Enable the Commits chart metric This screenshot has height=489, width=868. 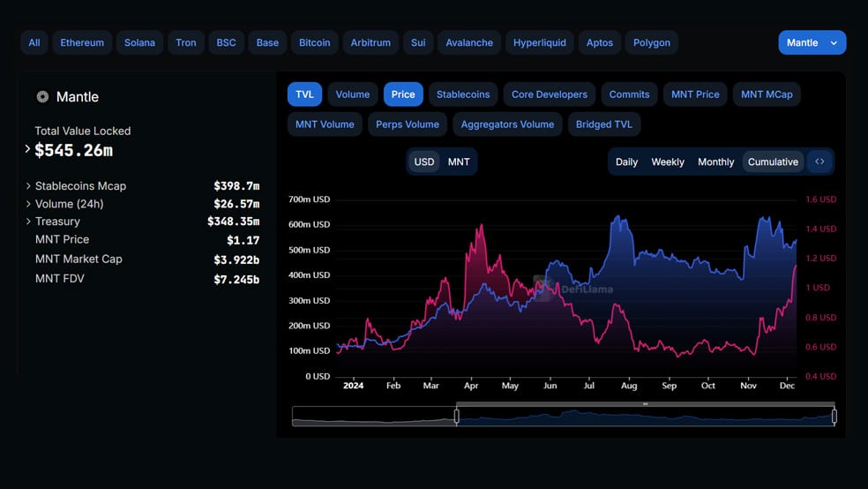[x=630, y=94]
